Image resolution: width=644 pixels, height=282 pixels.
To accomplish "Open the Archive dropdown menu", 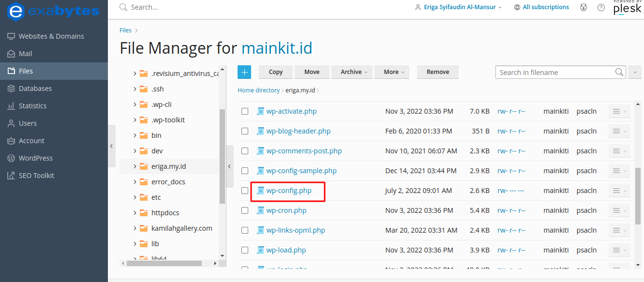I will point(352,72).
